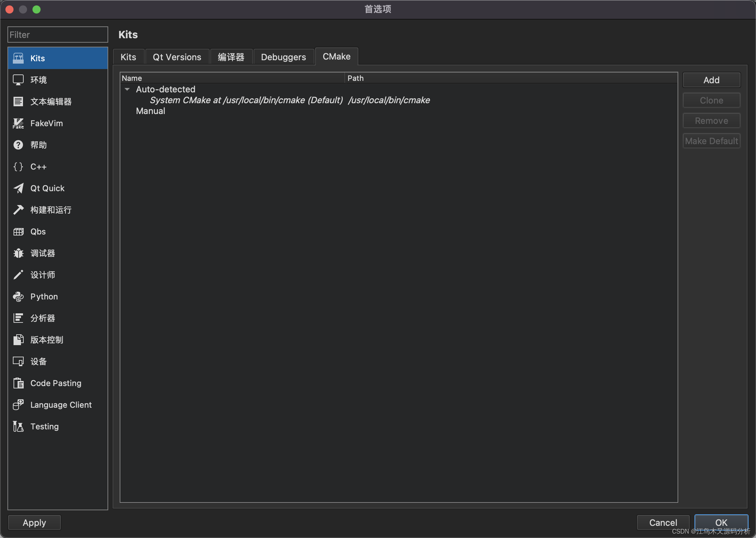Image resolution: width=756 pixels, height=538 pixels.
Task: Open the 环境 settings section
Action: tap(38, 80)
